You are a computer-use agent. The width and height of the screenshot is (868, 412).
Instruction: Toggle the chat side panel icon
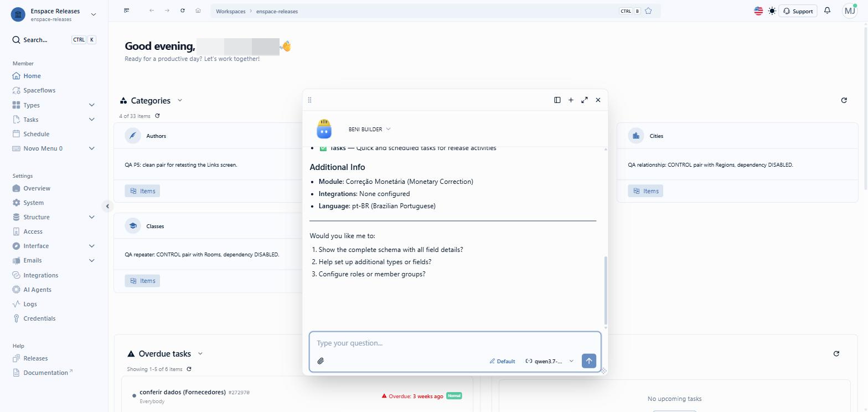pos(557,100)
